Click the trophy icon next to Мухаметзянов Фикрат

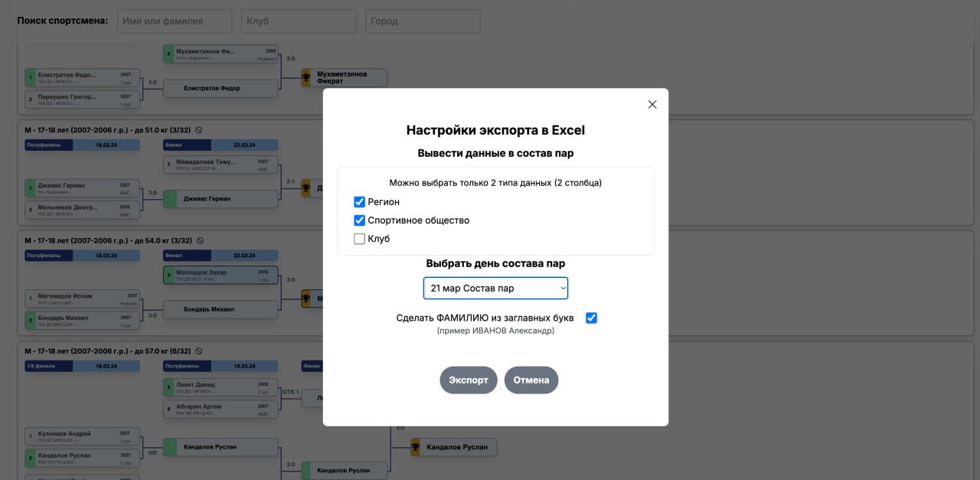306,77
